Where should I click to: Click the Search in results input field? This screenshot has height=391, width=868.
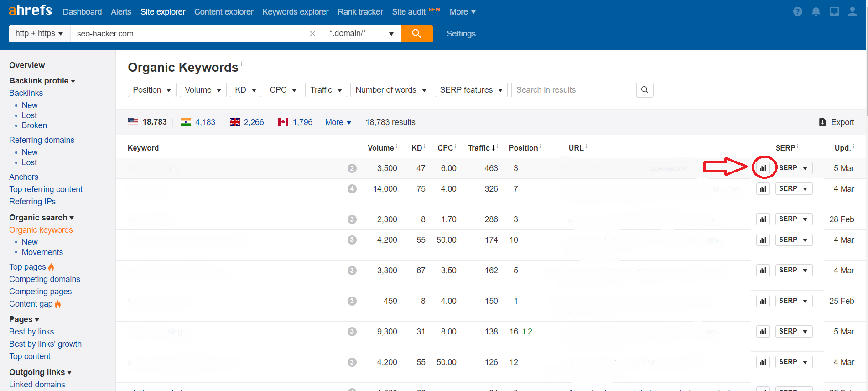pyautogui.click(x=573, y=90)
